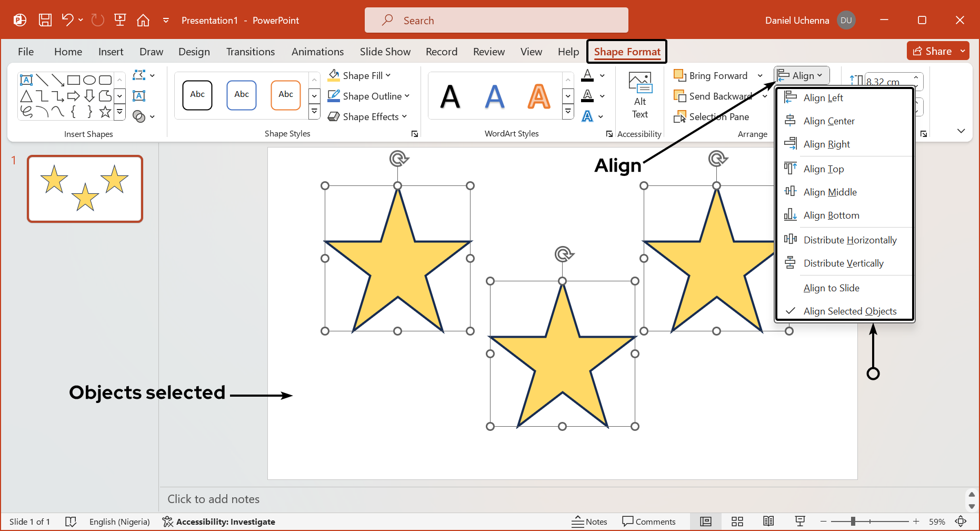
Task: Choose Align Middle from the menu
Action: (x=829, y=192)
